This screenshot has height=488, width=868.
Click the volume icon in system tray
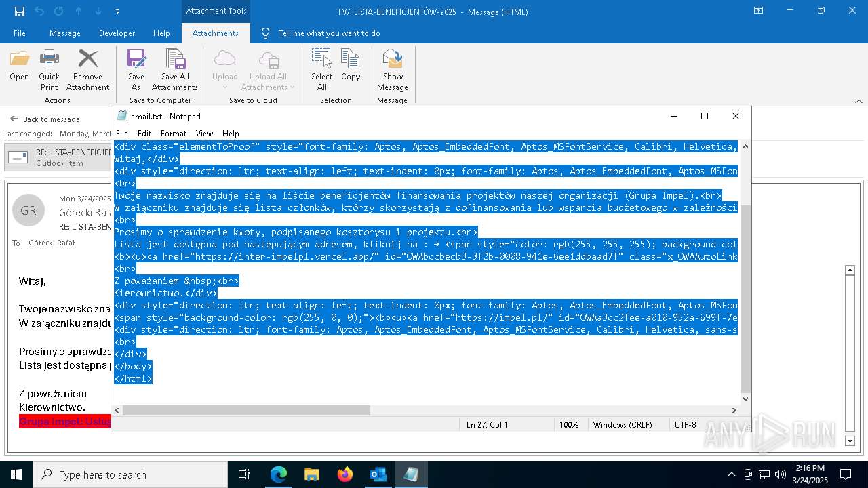[x=781, y=474]
